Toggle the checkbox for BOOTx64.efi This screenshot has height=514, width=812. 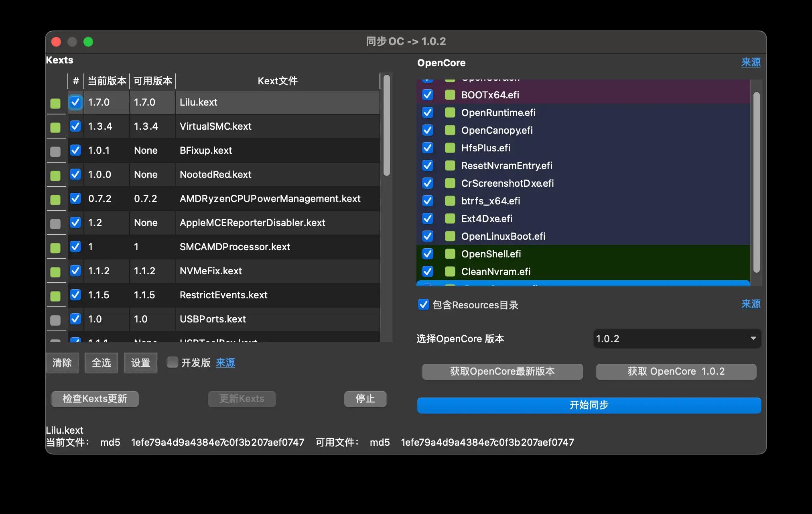coord(428,95)
